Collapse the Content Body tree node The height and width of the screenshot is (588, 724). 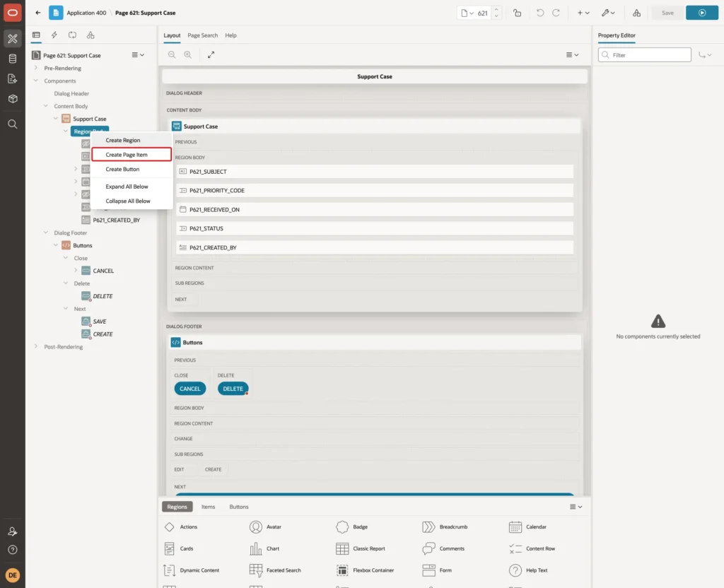46,106
